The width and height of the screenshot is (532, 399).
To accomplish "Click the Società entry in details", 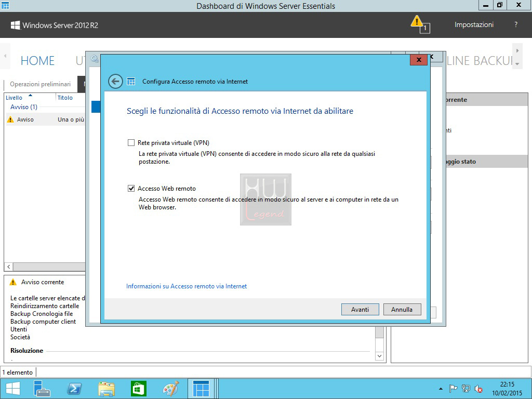I will tap(20, 337).
